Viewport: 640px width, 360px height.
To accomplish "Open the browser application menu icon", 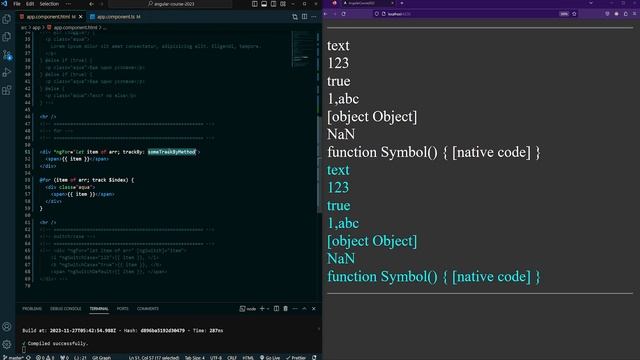I will pyautogui.click(x=635, y=13).
